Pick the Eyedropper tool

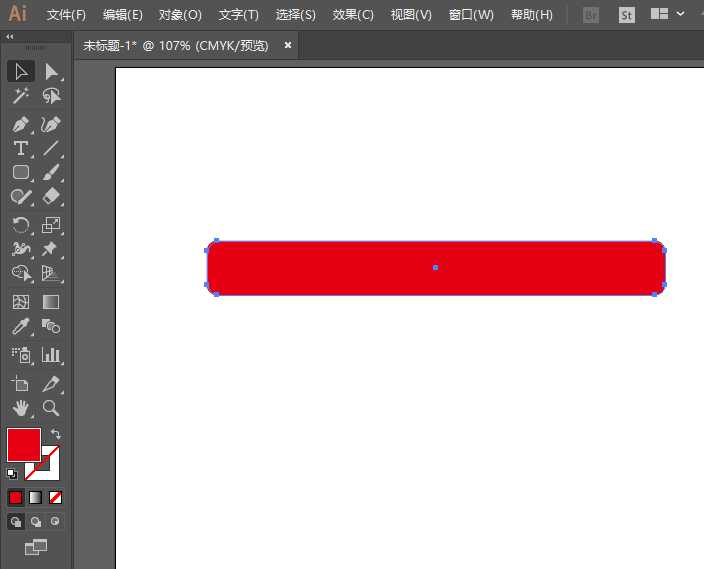pos(20,326)
